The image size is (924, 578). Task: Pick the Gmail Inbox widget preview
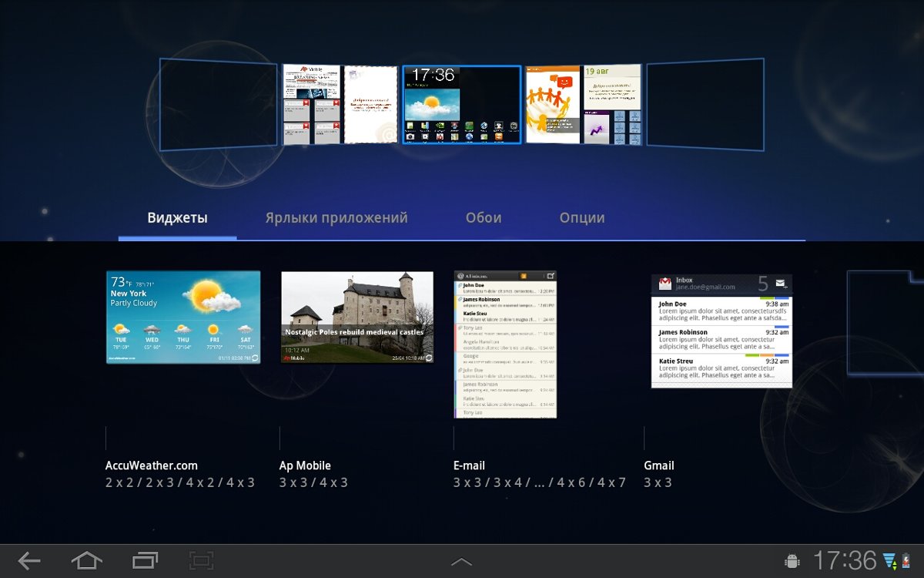click(x=721, y=331)
